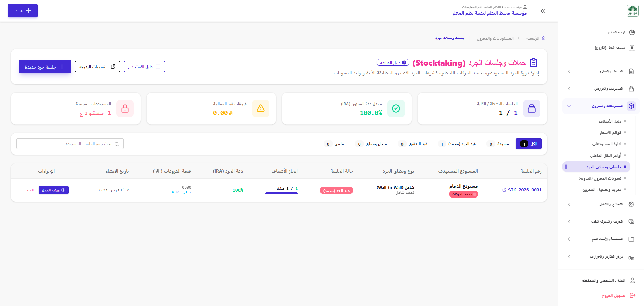Click the التصنيع والتشغيل gear icon
Image resolution: width=644 pixels, height=306 pixels.
coord(631,204)
